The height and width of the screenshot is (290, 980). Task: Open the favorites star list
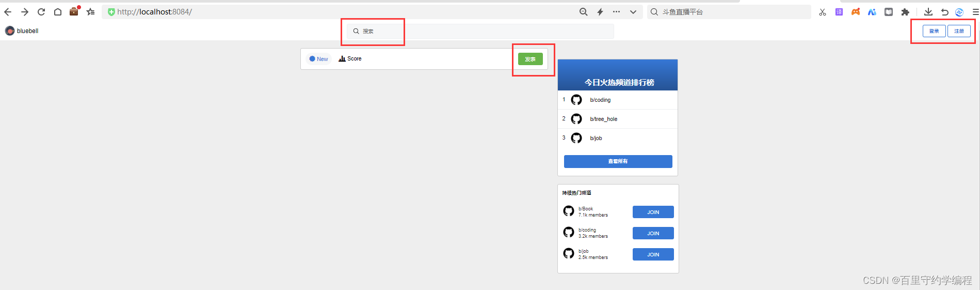coord(91,12)
